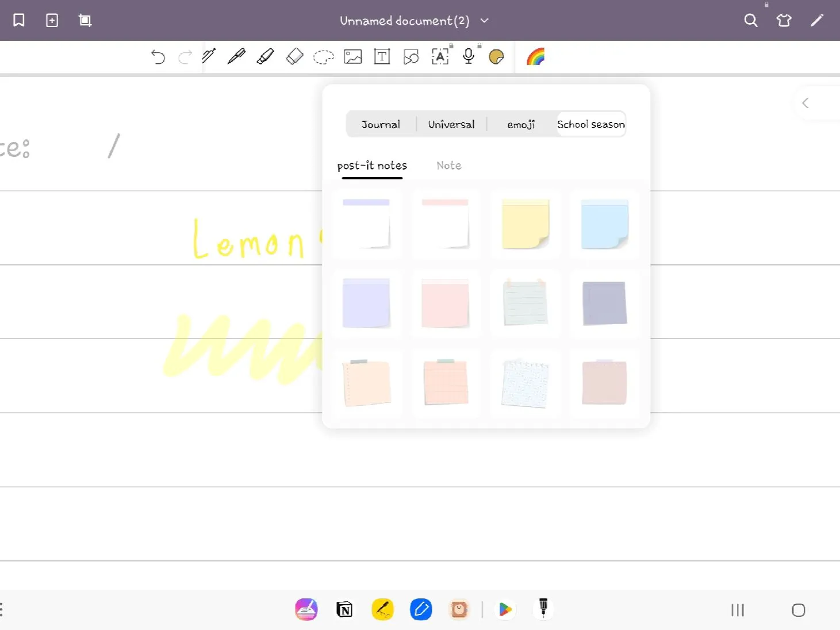Click the bookmark icon in the top bar
This screenshot has width=840, height=630.
pos(18,20)
